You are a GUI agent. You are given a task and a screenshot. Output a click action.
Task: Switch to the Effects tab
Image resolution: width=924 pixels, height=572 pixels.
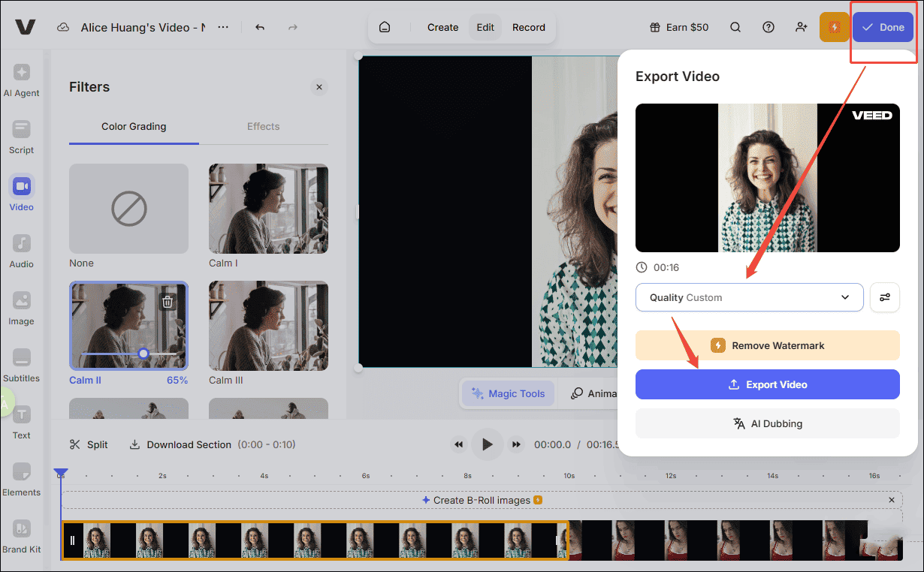coord(263,126)
